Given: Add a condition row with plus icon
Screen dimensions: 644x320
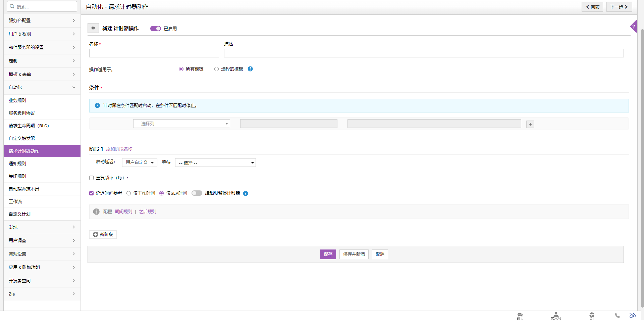Looking at the screenshot, I should [530, 124].
